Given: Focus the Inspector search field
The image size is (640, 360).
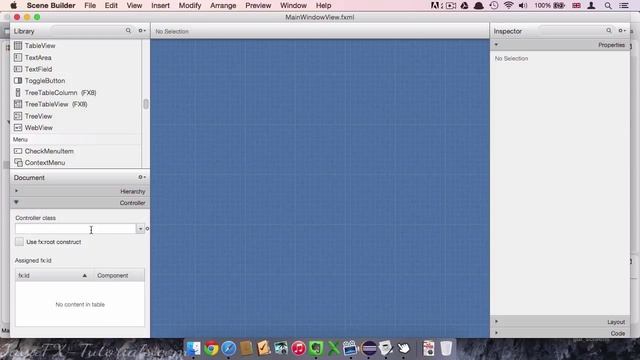Looking at the screenshot, I should point(576,31).
